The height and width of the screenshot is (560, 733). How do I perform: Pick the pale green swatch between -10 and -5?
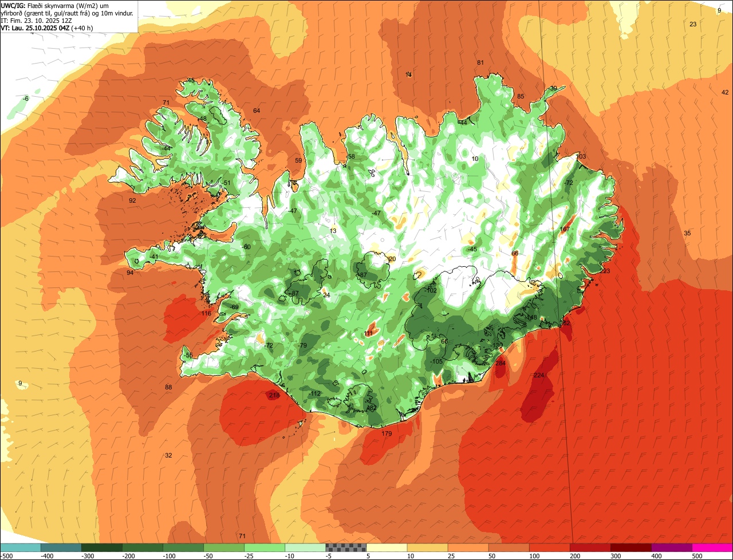(x=305, y=547)
